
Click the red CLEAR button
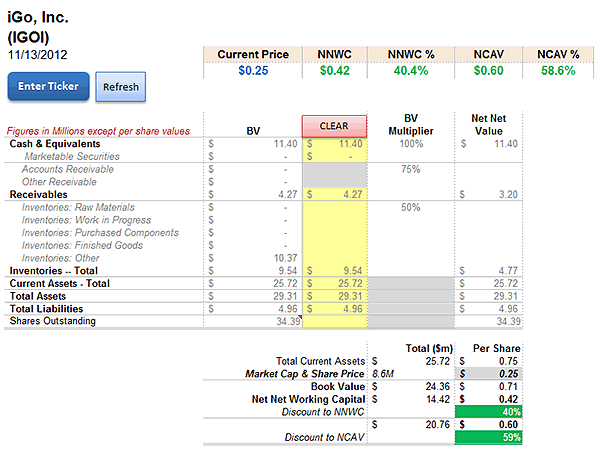[x=334, y=126]
